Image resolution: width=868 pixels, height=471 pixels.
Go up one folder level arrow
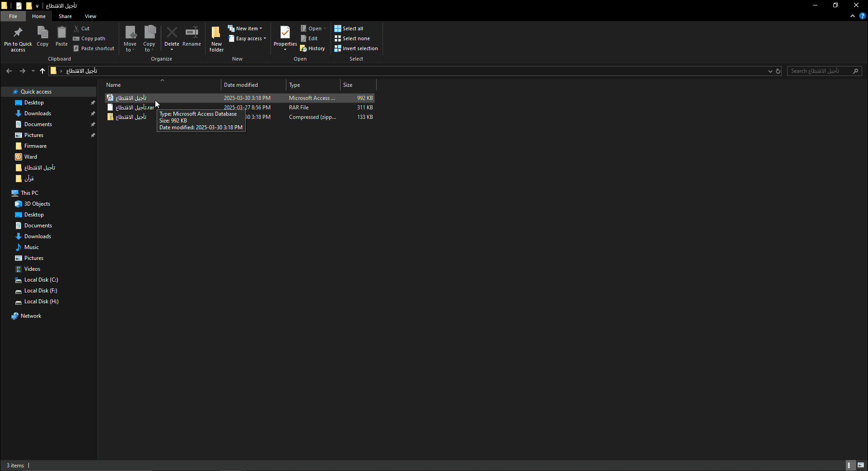[x=42, y=71]
